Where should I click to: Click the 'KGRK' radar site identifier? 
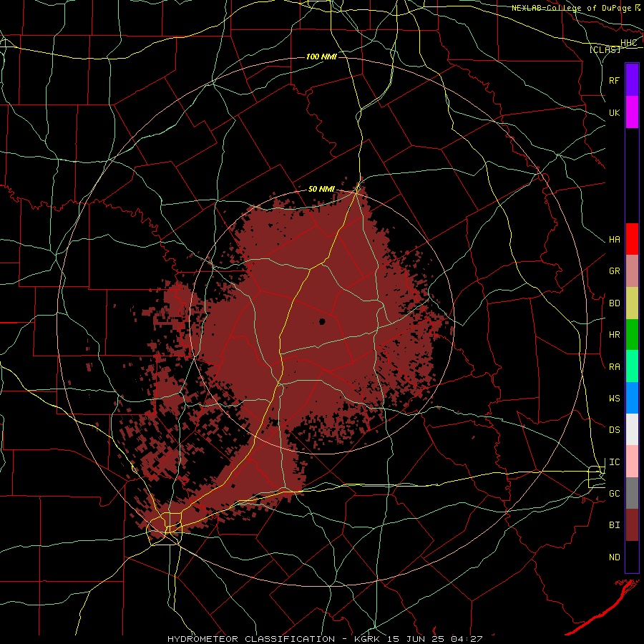point(367,639)
